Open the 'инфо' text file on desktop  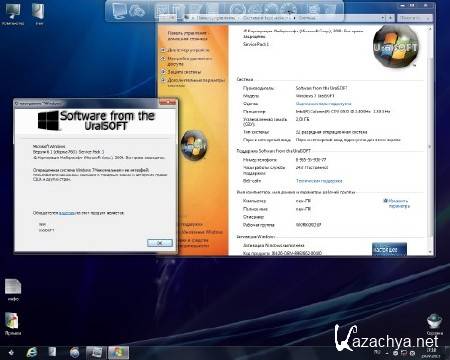coord(13,290)
